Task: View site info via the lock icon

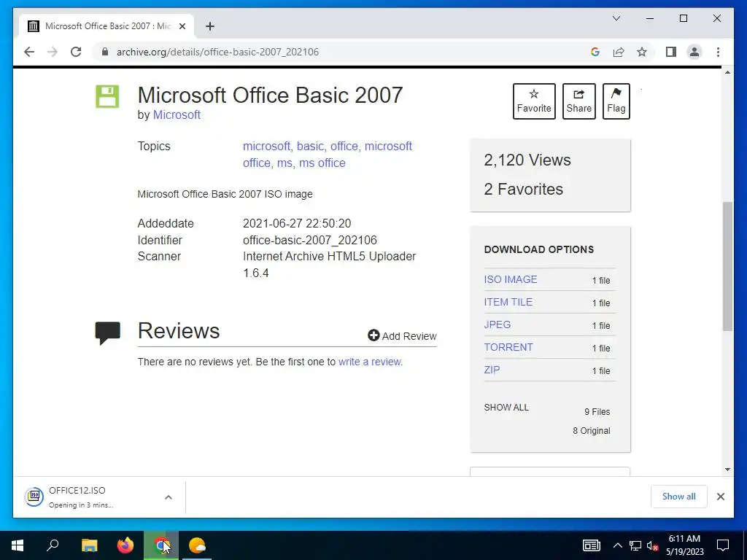Action: tap(105, 52)
